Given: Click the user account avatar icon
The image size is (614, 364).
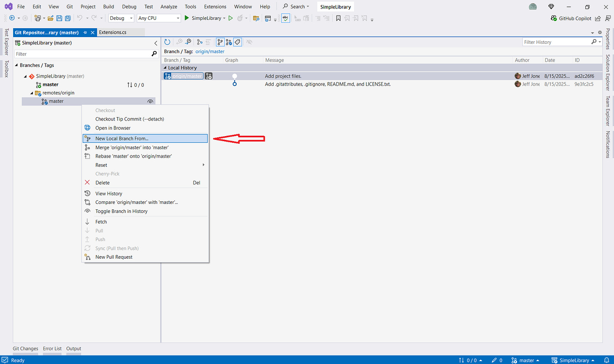Looking at the screenshot, I should pos(533,7).
